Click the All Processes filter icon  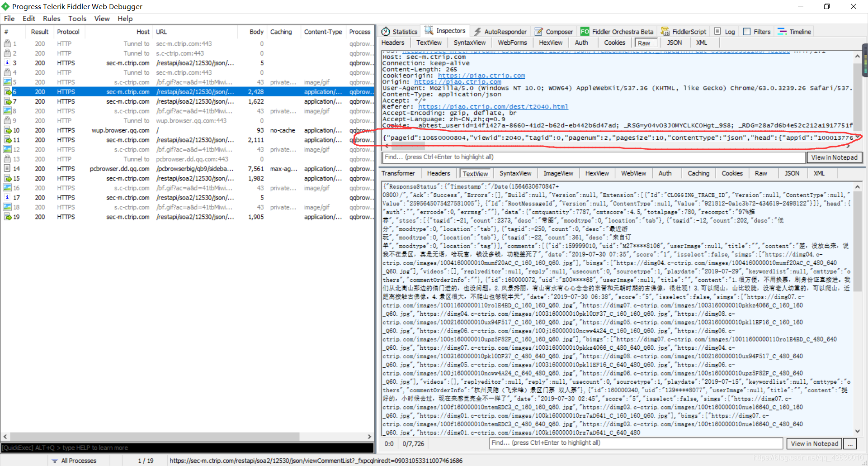pyautogui.click(x=55, y=461)
